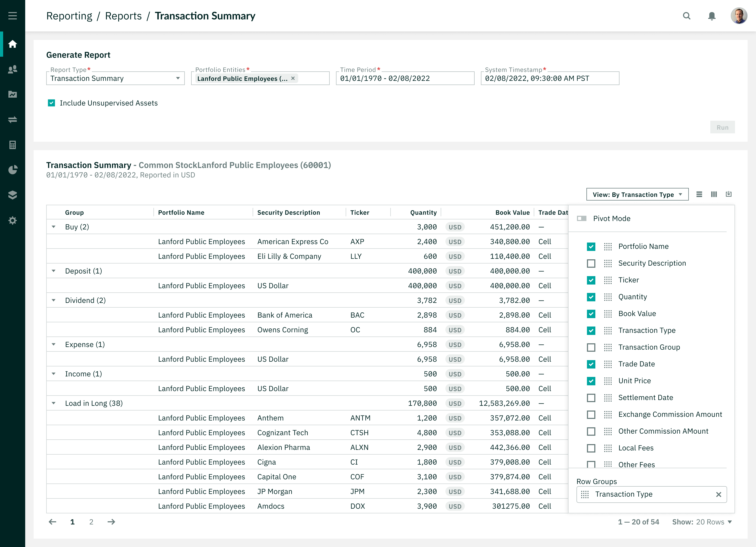
Task: Click the search magnifier icon
Action: pyautogui.click(x=686, y=16)
